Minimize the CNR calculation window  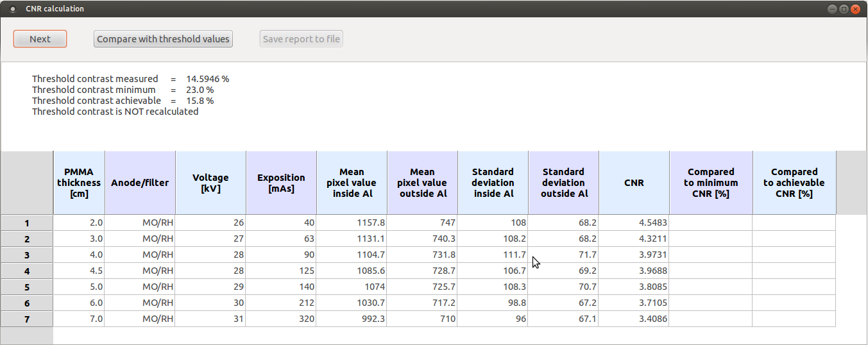click(x=832, y=9)
